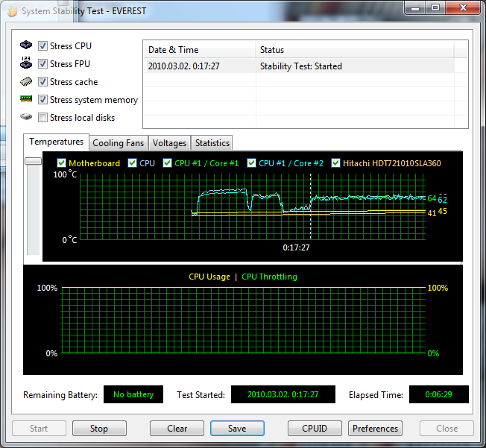The image size is (486, 448).
Task: Click the 64 temperature reading on graph
Action: click(432, 198)
